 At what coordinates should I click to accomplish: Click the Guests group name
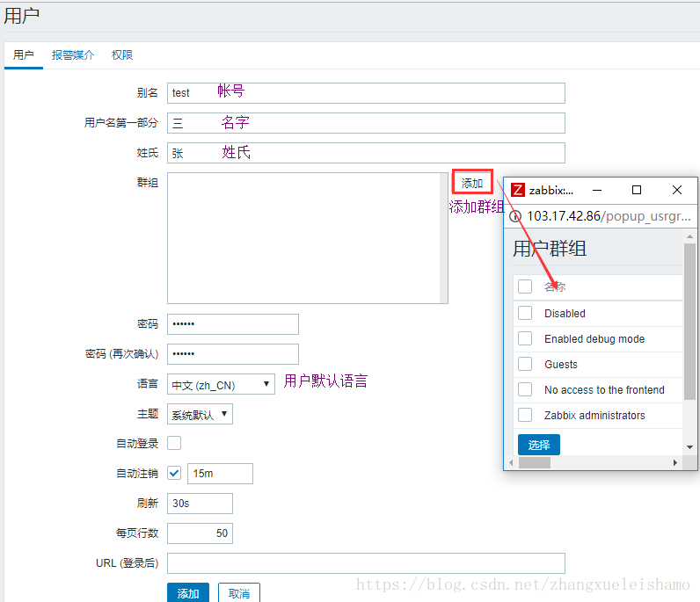pyautogui.click(x=561, y=364)
